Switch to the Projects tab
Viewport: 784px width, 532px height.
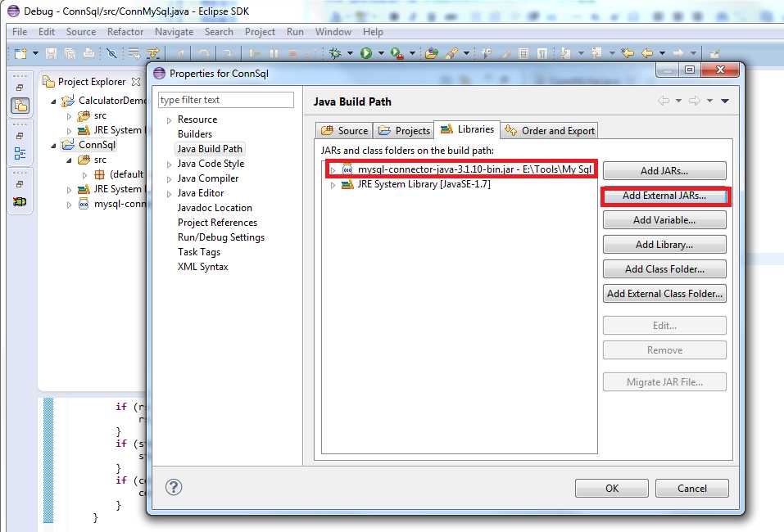[404, 130]
